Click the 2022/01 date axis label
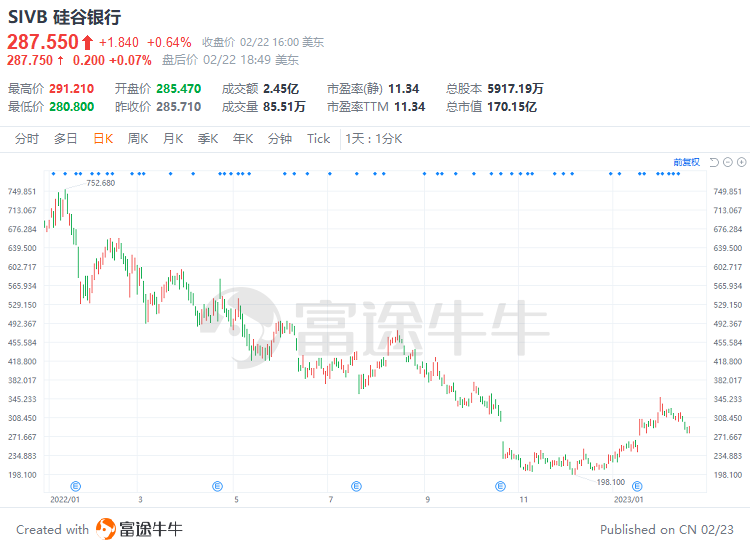 [x=65, y=500]
